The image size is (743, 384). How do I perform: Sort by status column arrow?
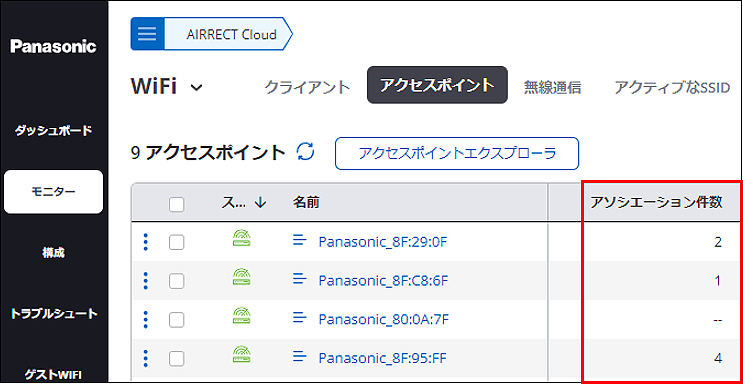pos(260,203)
